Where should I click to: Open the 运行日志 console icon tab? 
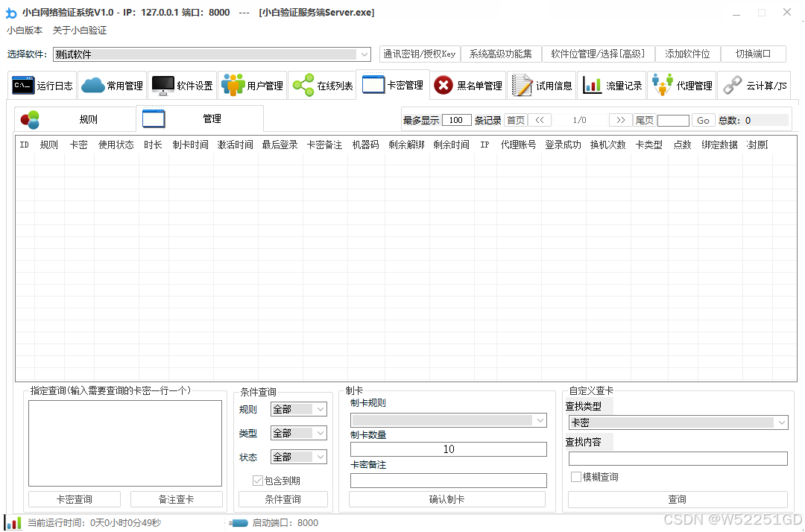tap(23, 85)
